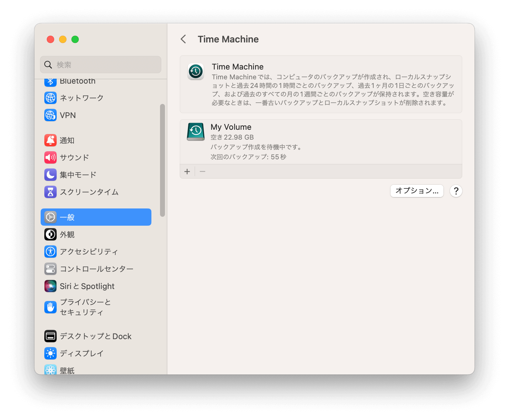The width and height of the screenshot is (509, 420).
Task: Click the sidebar vertical scrollbar
Action: (162, 160)
